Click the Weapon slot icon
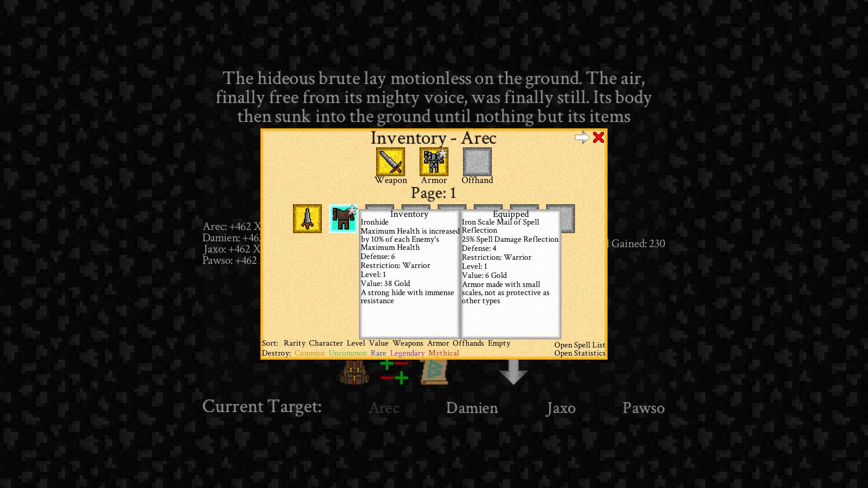This screenshot has width=868, height=488. pyautogui.click(x=390, y=160)
